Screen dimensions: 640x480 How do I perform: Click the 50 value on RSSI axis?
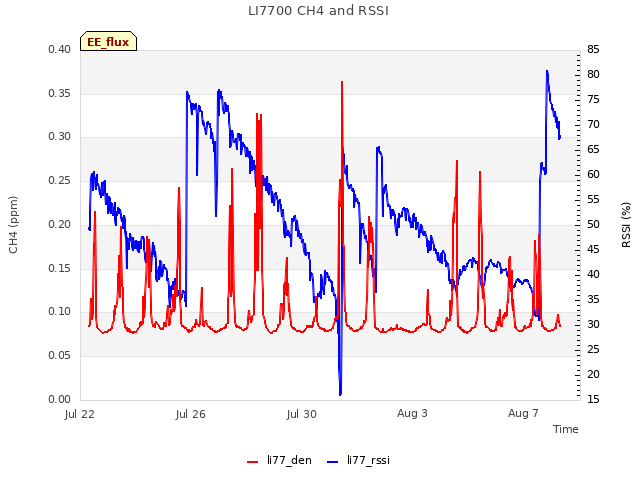click(x=593, y=224)
